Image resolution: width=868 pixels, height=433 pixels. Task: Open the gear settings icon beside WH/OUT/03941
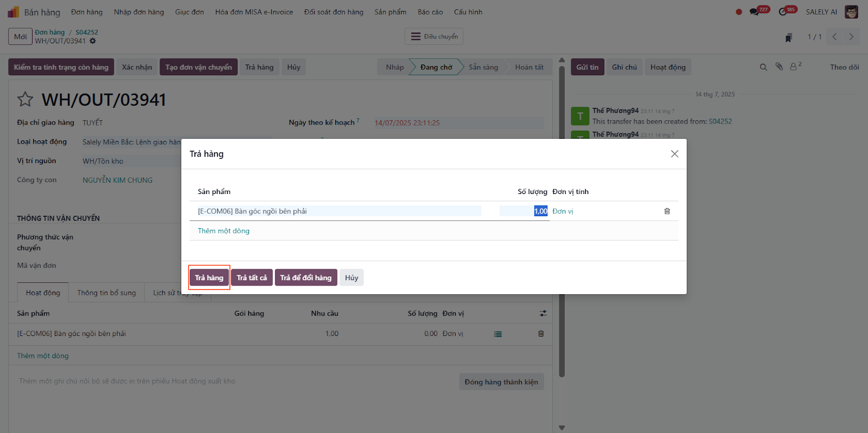93,41
